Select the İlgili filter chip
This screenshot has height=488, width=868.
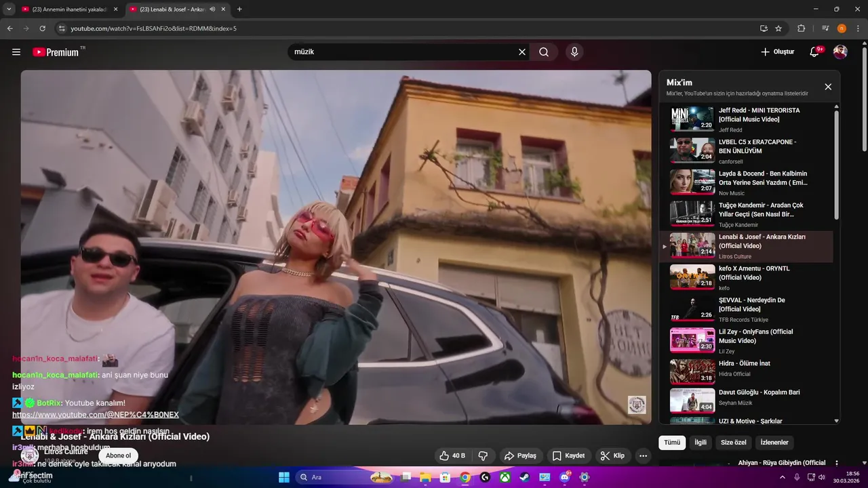click(701, 443)
